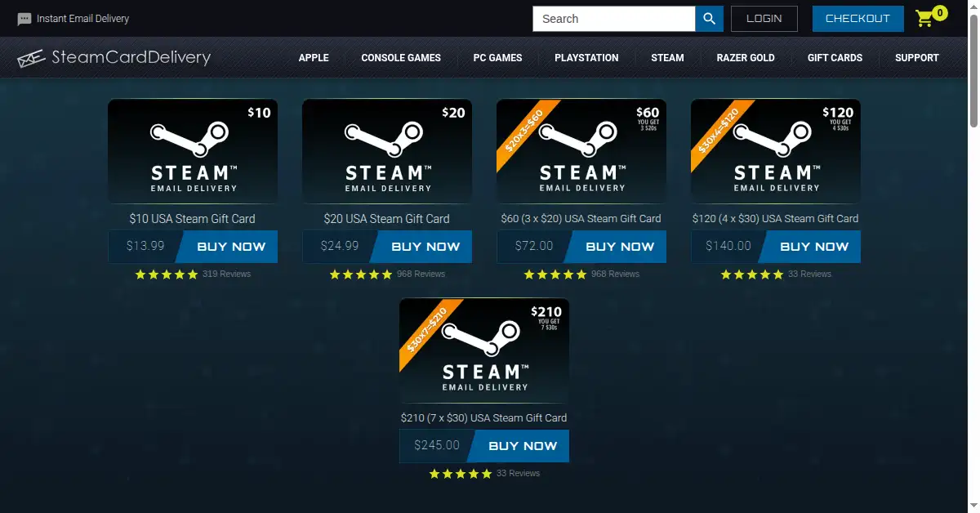Click the $140.00 price label
Screen dimensions: 980x513
(x=728, y=246)
